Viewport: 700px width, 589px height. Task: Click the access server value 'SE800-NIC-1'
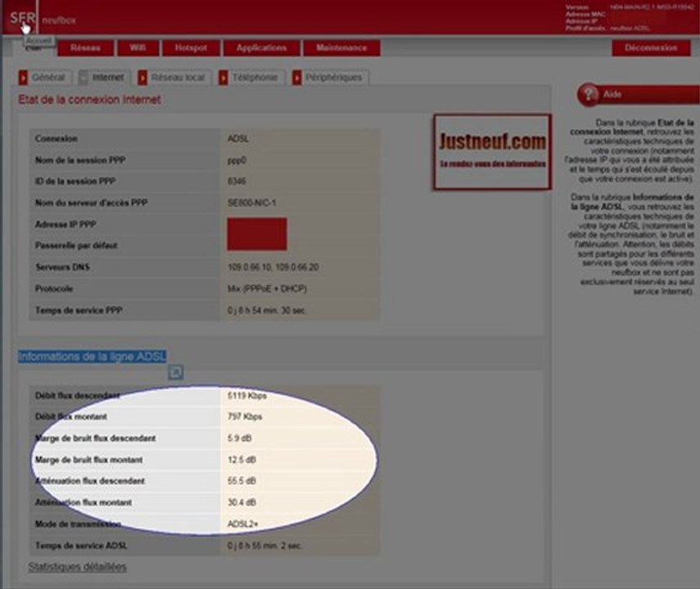tap(252, 203)
